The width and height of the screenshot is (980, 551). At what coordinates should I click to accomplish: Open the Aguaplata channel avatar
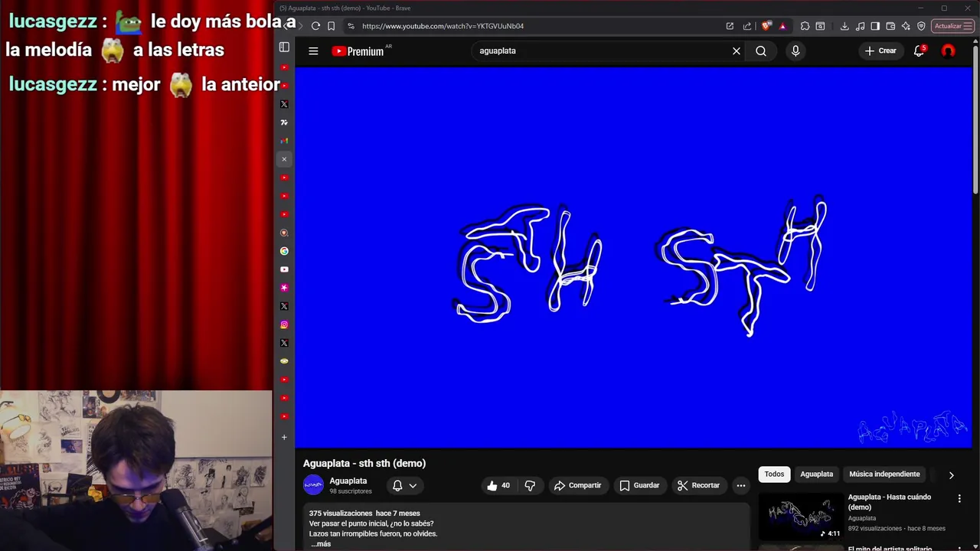[x=313, y=485]
